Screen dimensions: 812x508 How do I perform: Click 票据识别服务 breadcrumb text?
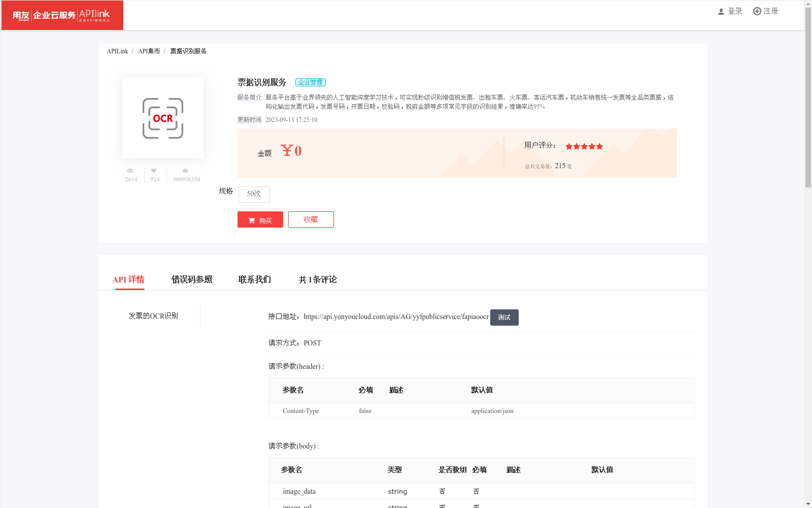(188, 51)
